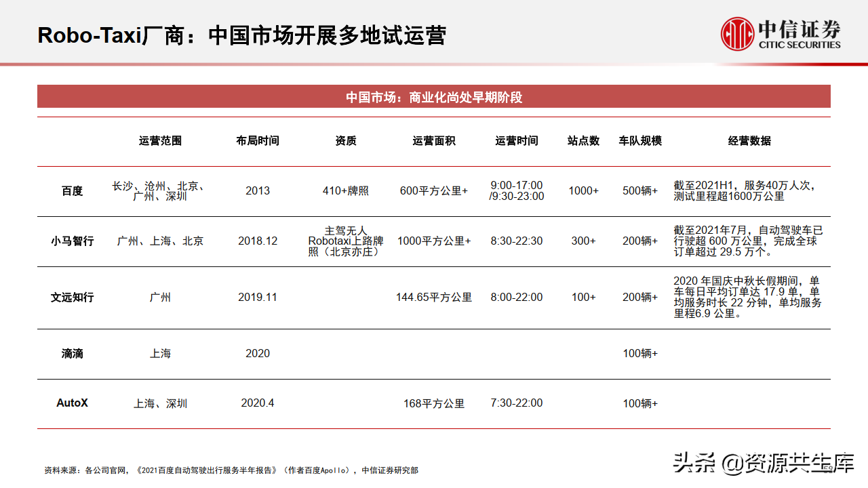Select the "2018.12" cell
The width and height of the screenshot is (868, 488).
click(x=258, y=241)
